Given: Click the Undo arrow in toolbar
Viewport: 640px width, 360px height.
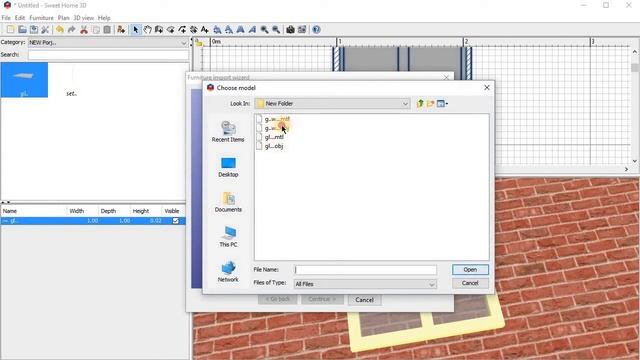Looking at the screenshot, I should coord(60,30).
